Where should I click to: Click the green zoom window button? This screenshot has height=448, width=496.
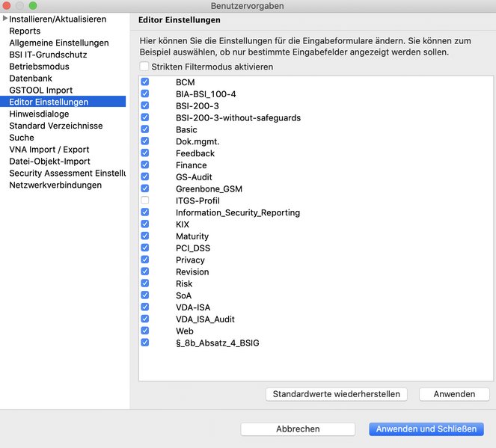[33, 5]
